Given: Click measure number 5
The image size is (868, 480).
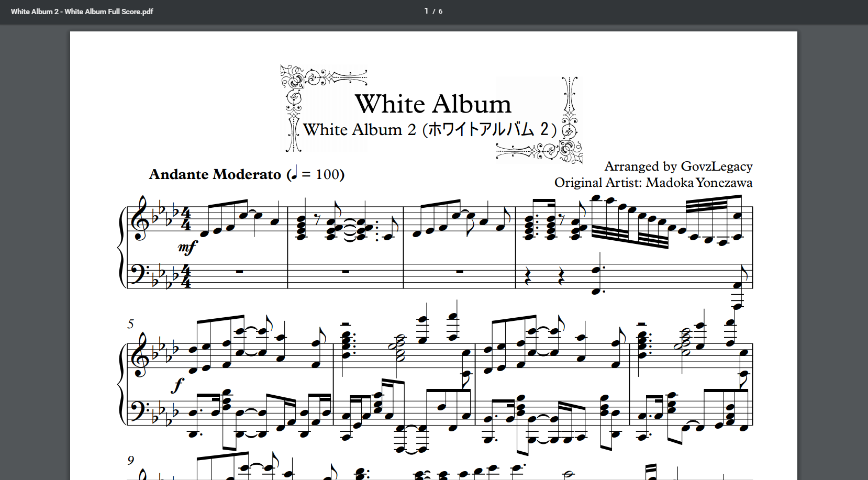Looking at the screenshot, I should coord(131,324).
